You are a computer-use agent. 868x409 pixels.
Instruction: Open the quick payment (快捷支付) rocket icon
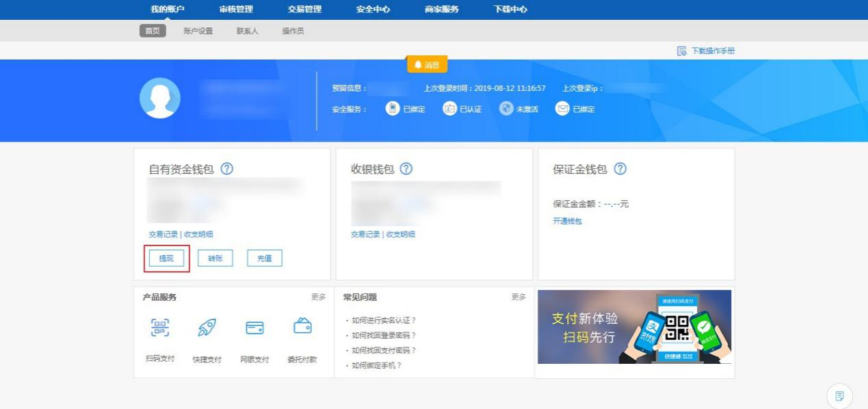point(207,328)
